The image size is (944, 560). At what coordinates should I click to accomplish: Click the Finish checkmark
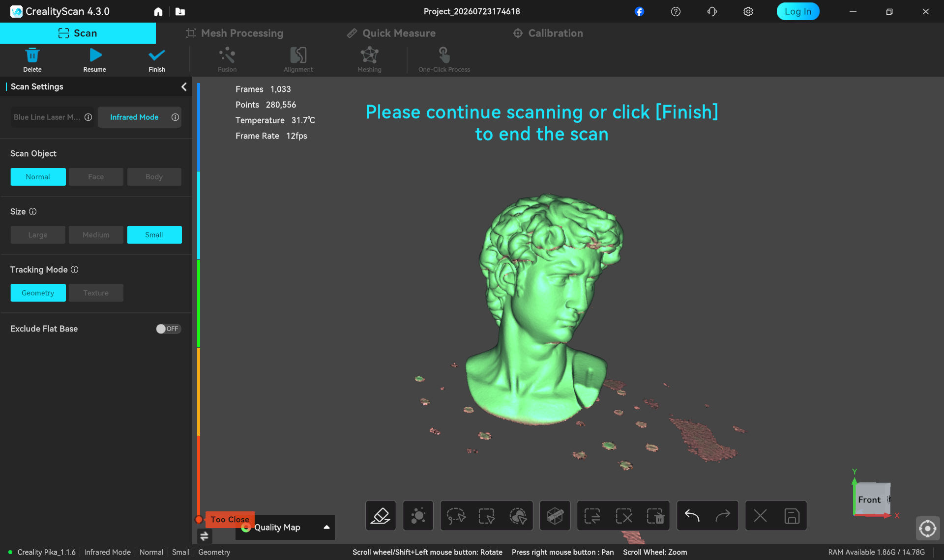coord(157,55)
